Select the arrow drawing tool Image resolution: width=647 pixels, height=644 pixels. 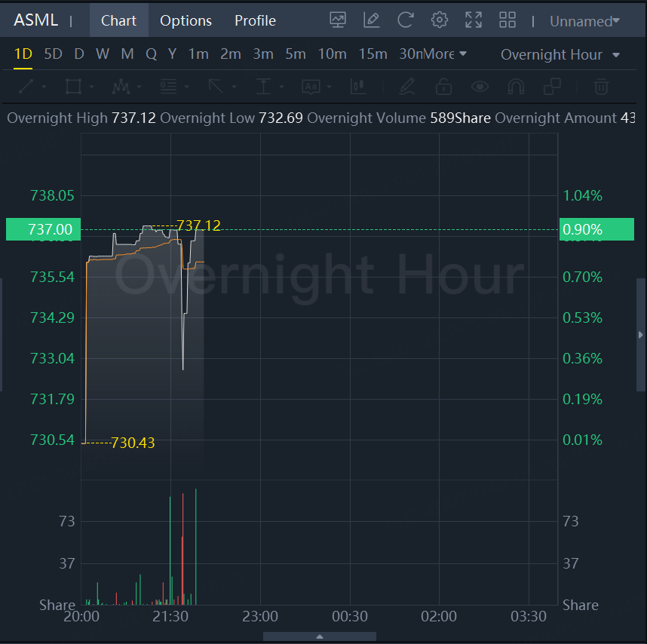pos(216,87)
